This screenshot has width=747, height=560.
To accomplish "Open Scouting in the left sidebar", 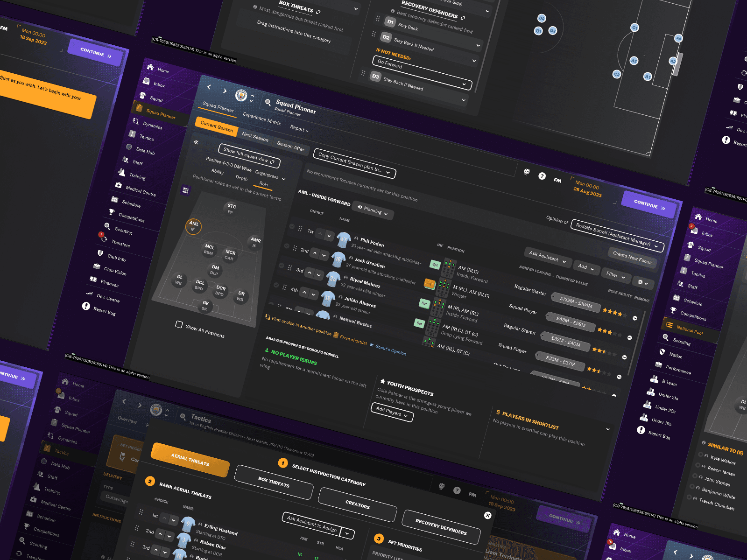I will click(x=123, y=230).
